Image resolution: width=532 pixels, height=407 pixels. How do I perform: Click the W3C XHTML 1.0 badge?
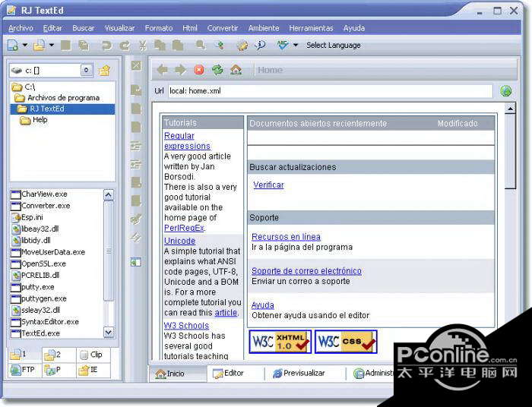click(x=280, y=342)
